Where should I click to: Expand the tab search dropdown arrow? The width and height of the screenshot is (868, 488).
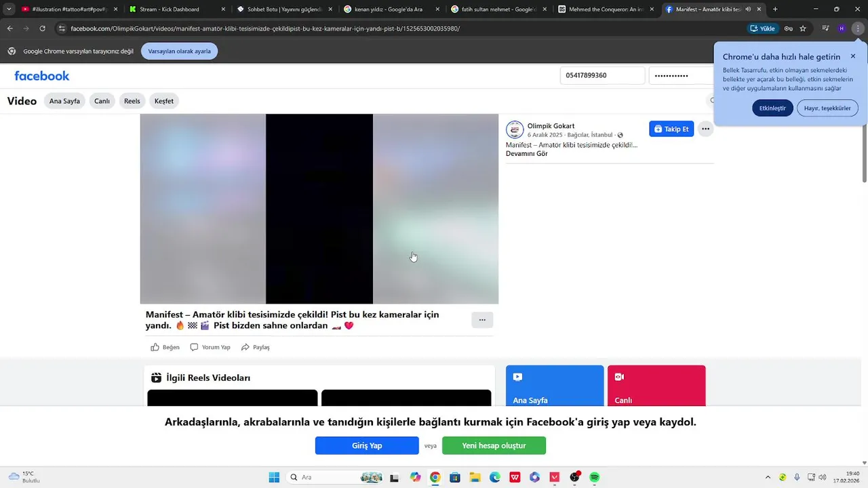[x=8, y=9]
